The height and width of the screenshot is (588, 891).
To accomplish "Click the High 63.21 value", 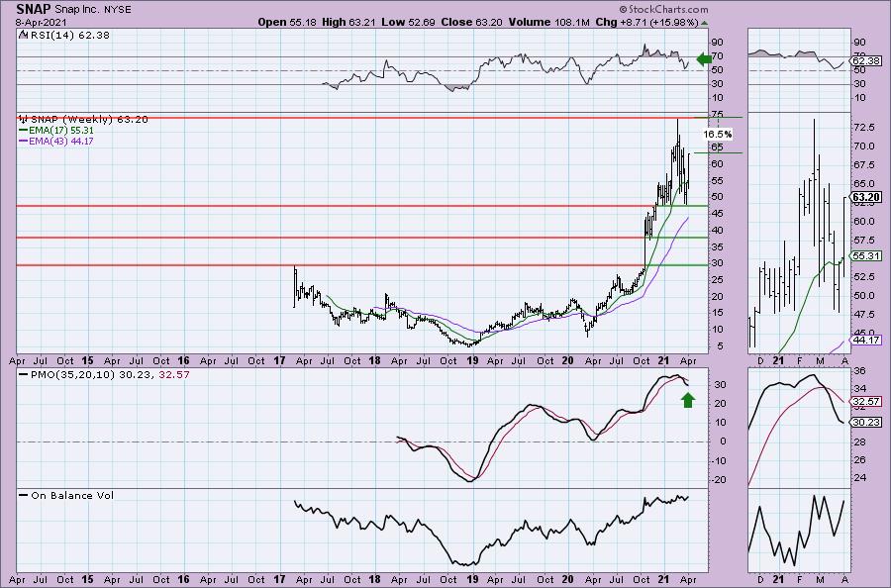I will coord(348,22).
